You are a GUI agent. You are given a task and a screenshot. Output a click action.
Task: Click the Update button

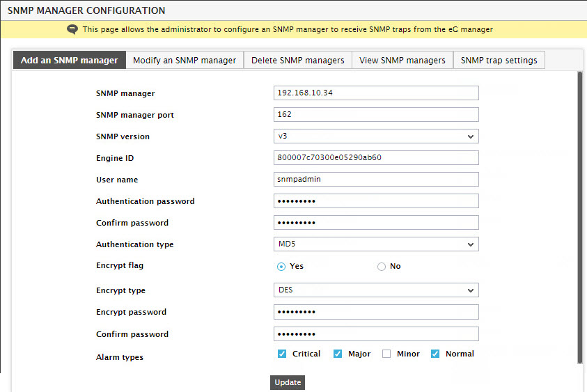[x=288, y=382]
